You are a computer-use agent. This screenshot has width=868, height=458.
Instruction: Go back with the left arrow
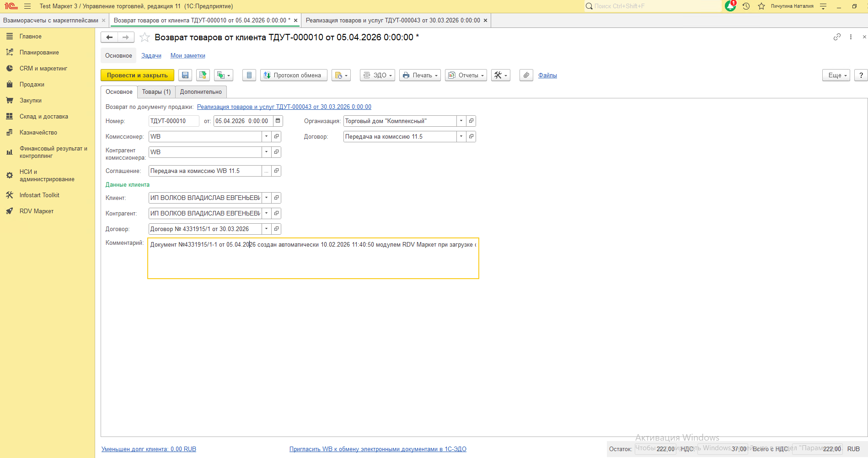tap(109, 37)
